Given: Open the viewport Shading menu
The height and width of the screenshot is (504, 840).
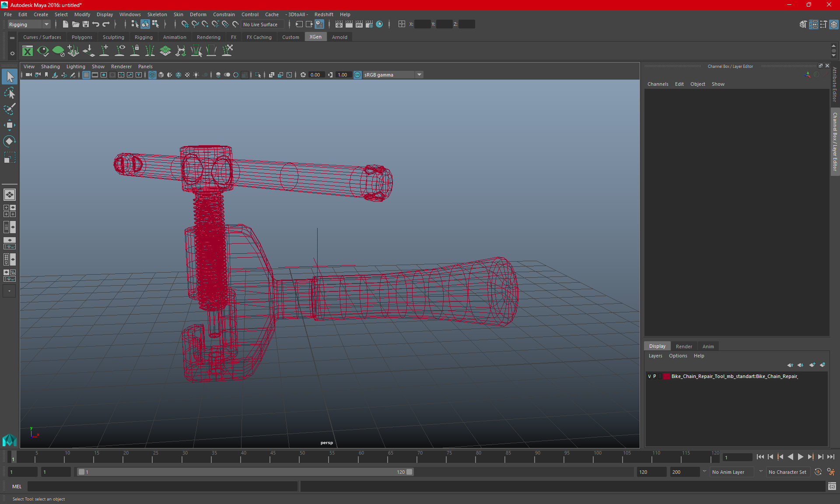Looking at the screenshot, I should pos(50,66).
